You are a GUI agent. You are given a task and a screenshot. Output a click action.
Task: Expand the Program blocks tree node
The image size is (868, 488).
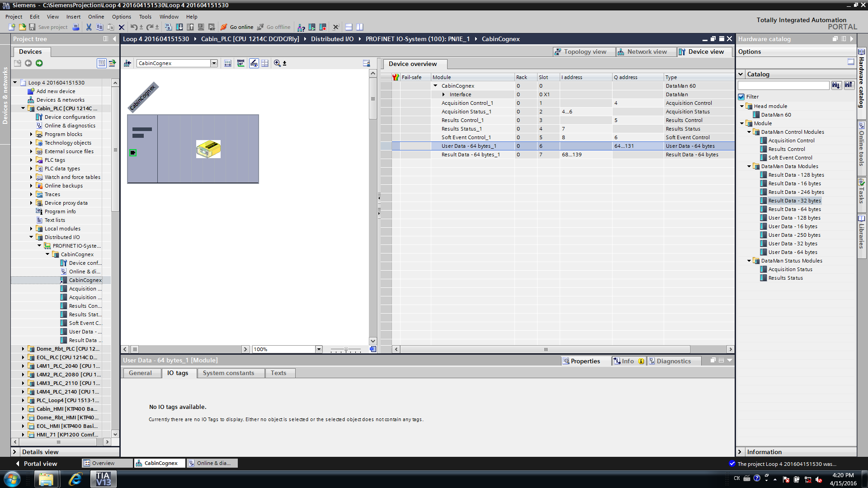pos(31,134)
